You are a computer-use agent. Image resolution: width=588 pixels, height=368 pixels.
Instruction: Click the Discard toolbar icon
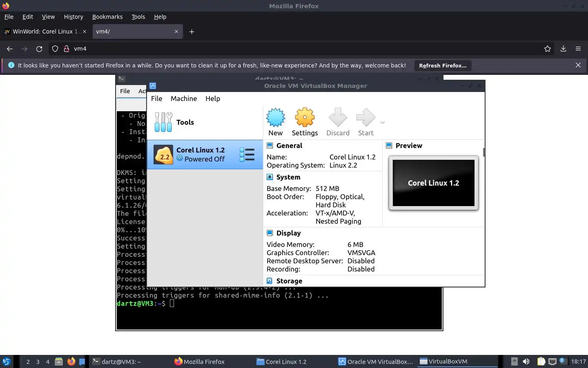(x=338, y=118)
